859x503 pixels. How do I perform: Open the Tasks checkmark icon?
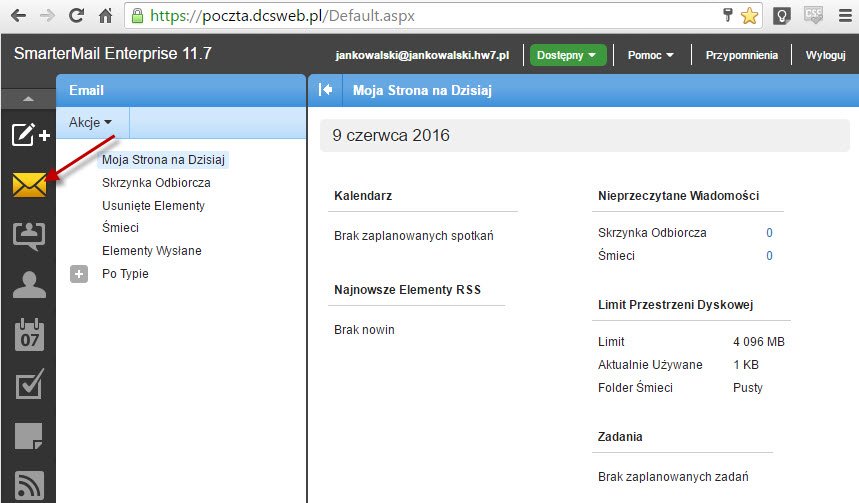(x=30, y=385)
